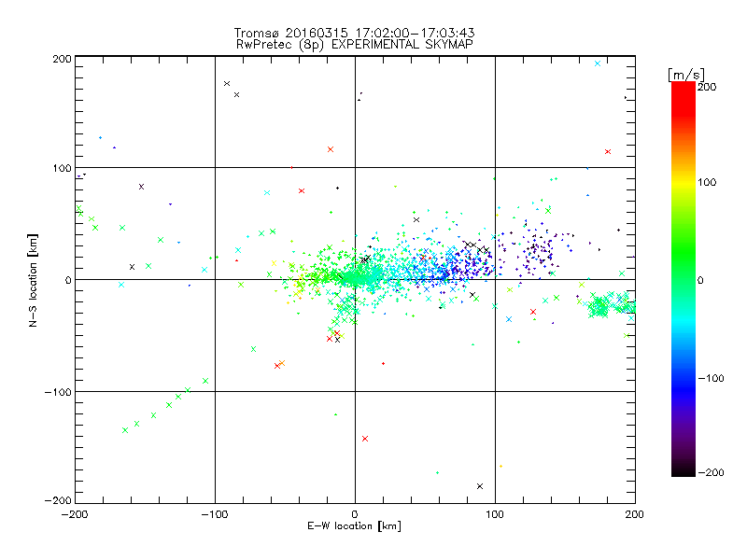Click the y-axis tick label '200'
The image size is (747, 560).
[x=62, y=59]
